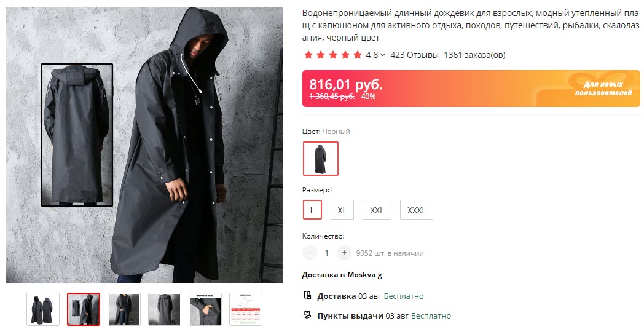Open the 423 Отзывы reviews link
The image size is (644, 329).
coord(414,55)
